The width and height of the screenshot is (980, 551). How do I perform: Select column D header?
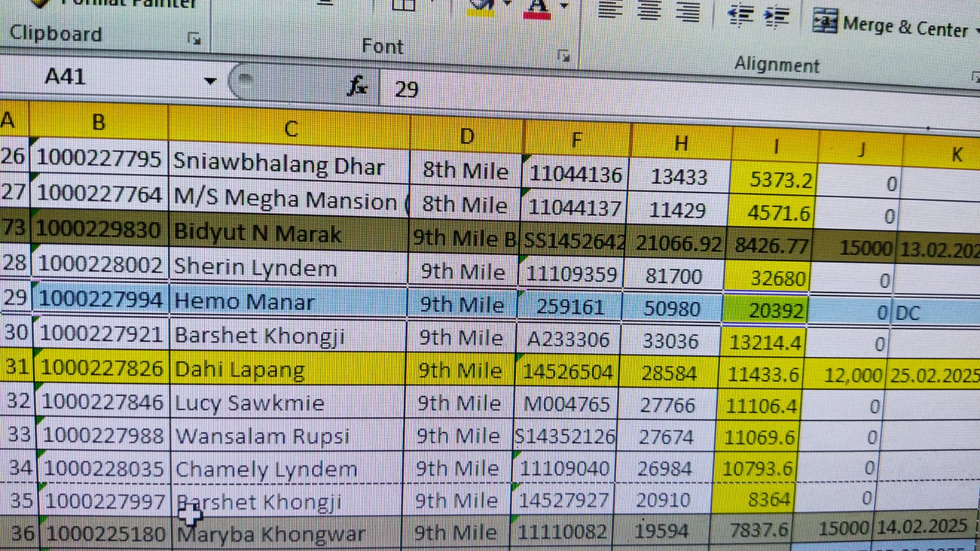pos(467,136)
